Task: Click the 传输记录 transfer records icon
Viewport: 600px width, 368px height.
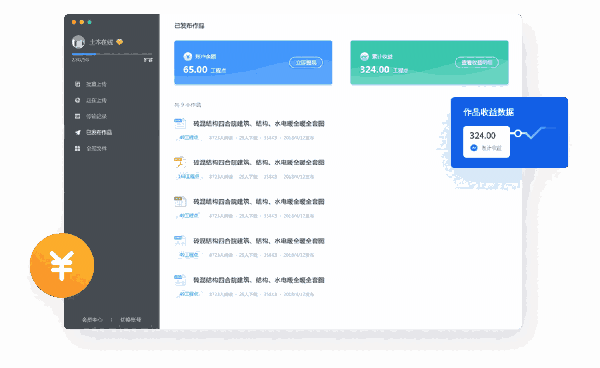Action: (x=78, y=116)
